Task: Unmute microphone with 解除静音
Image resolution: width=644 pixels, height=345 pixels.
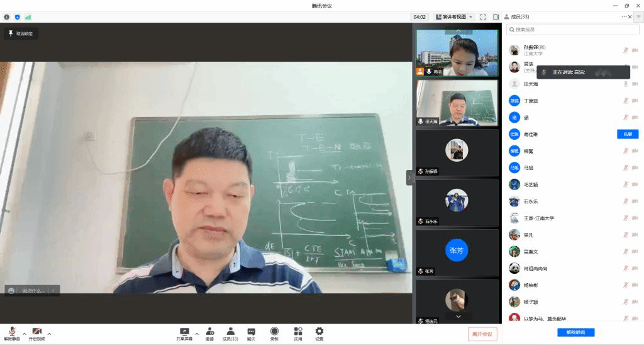Action: coord(12,333)
